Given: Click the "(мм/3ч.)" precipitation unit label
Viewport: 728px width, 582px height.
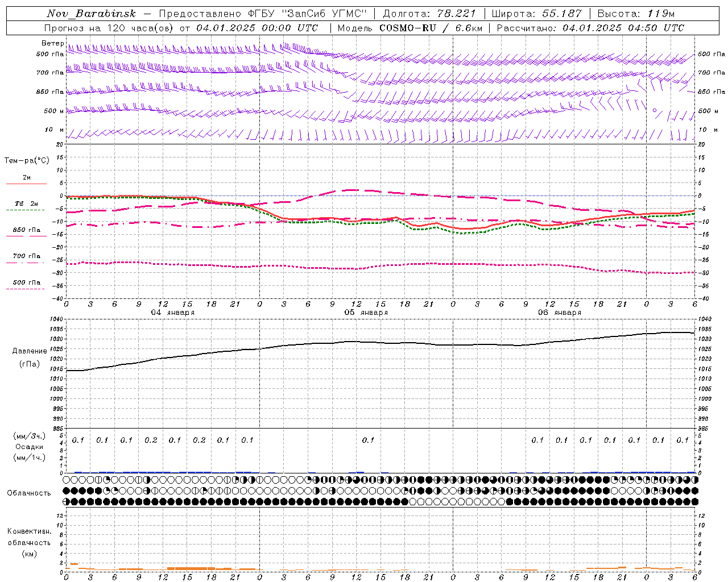Looking at the screenshot, I should [x=29, y=436].
